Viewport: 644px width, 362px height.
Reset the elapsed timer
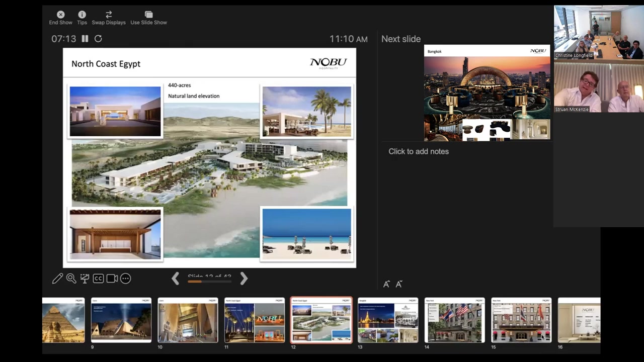click(x=98, y=39)
